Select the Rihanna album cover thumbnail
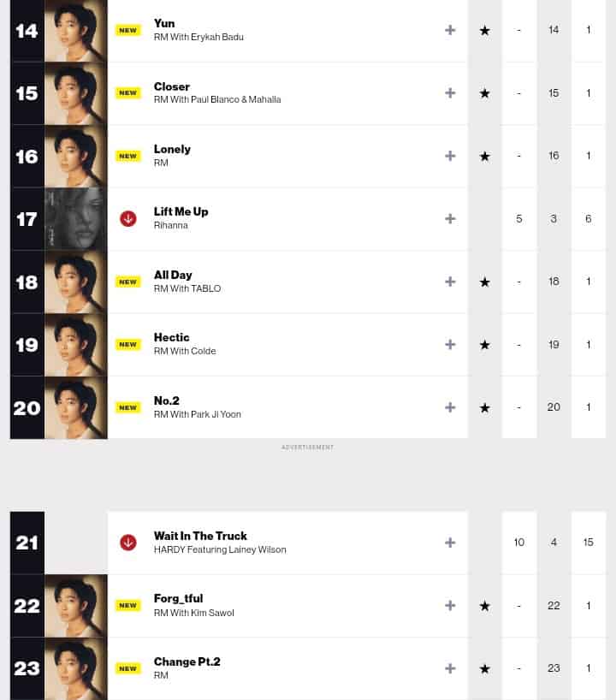616x700 pixels. pos(76,219)
